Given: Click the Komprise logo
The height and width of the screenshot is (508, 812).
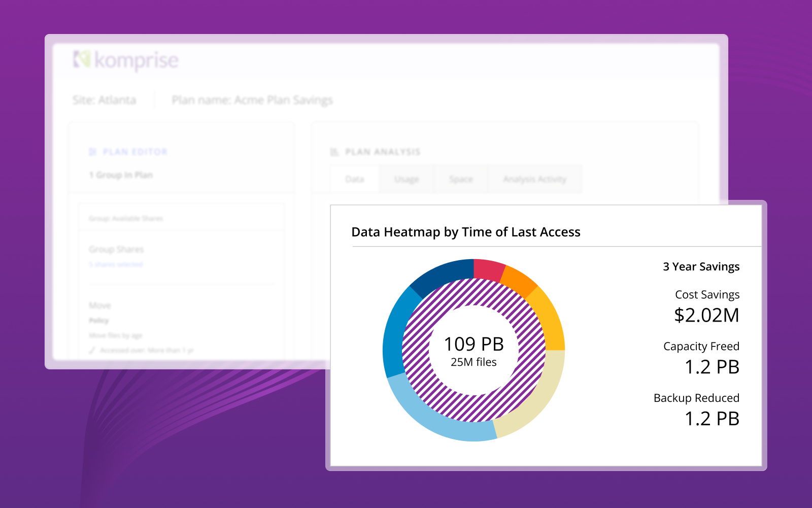Looking at the screenshot, I should pyautogui.click(x=126, y=60).
